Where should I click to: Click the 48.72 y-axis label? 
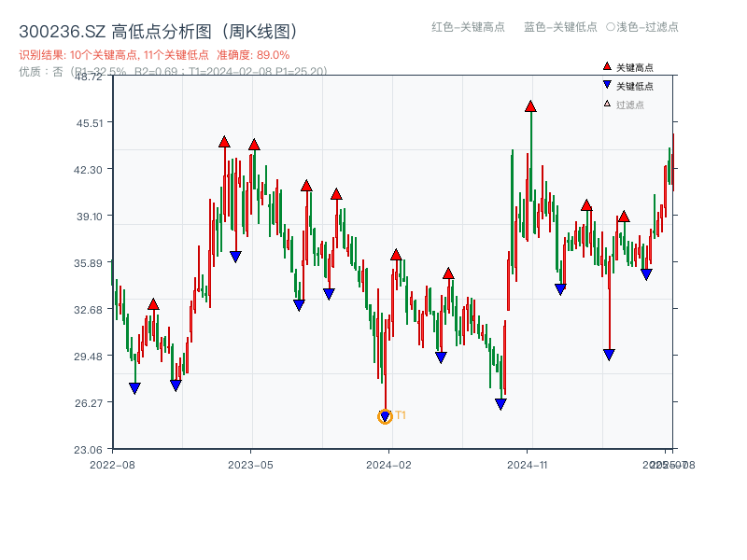tap(89, 77)
